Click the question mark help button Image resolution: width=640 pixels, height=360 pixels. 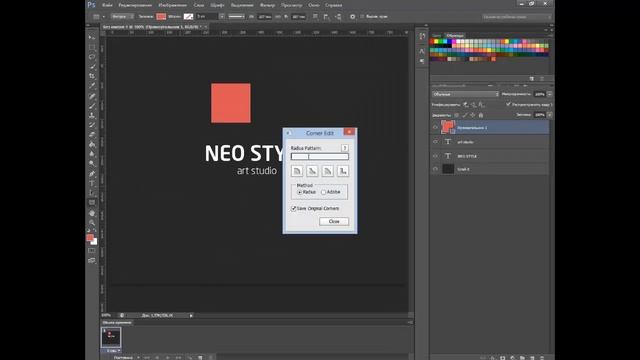[345, 148]
